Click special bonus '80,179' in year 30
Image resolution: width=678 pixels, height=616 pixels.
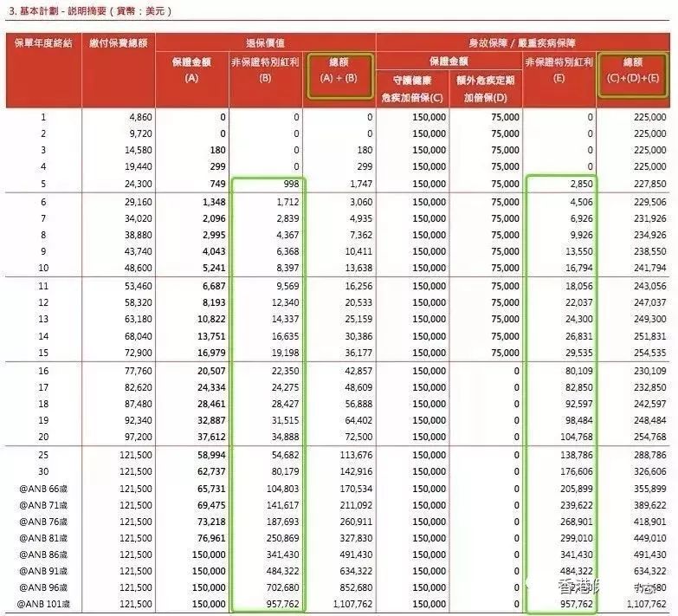pos(286,471)
